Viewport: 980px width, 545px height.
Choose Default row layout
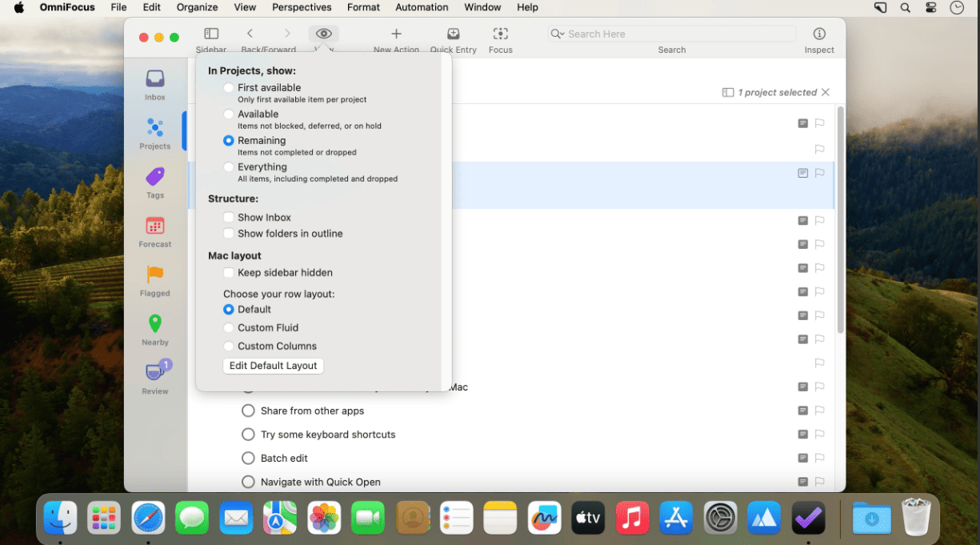[229, 310]
